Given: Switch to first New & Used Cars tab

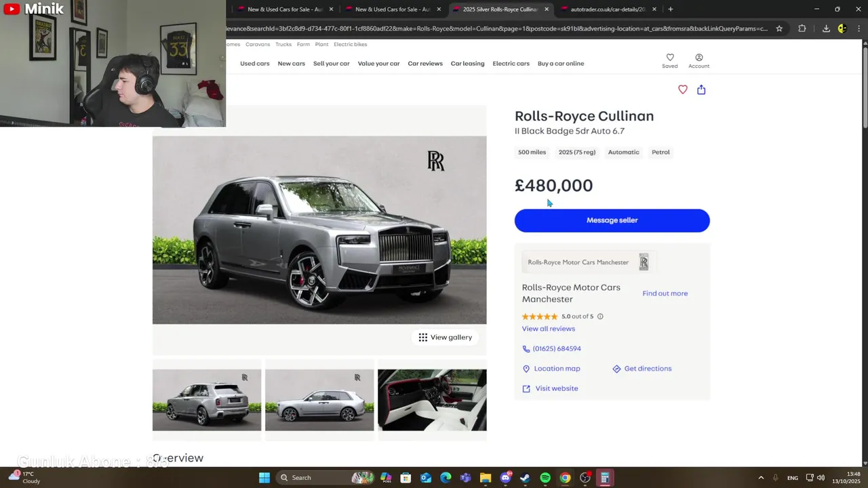Looking at the screenshot, I should (283, 9).
